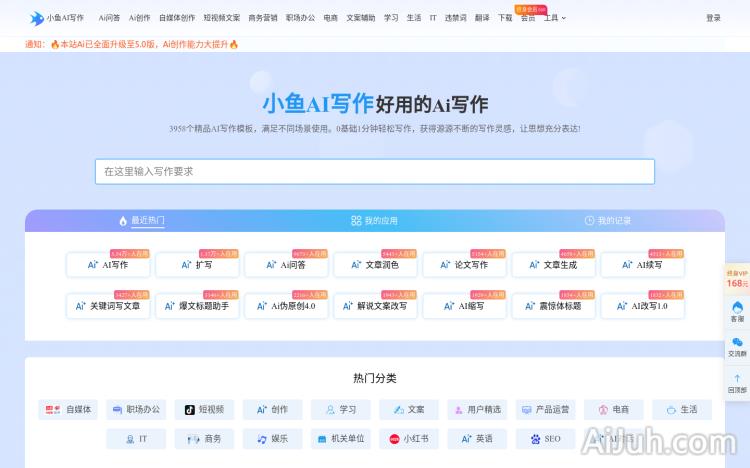The width and height of the screenshot is (750, 468).
Task: Switch to the 我的应用 tab
Action: [x=374, y=220]
